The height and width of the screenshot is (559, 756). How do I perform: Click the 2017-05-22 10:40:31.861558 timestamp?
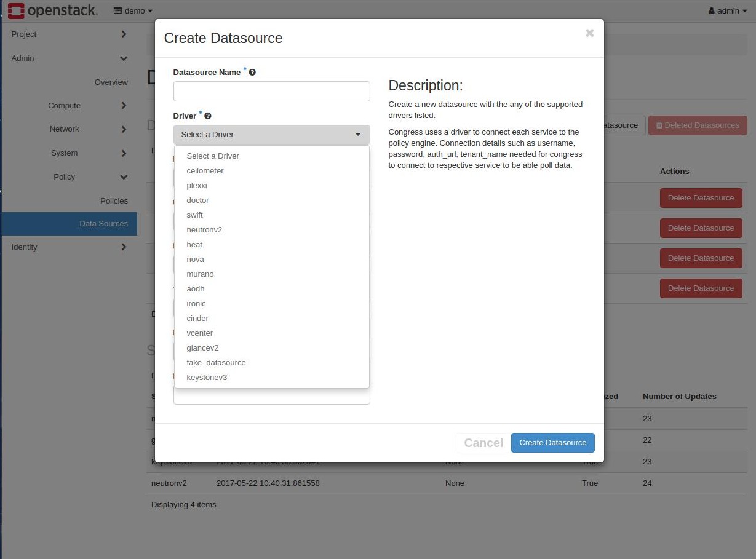coord(268,483)
